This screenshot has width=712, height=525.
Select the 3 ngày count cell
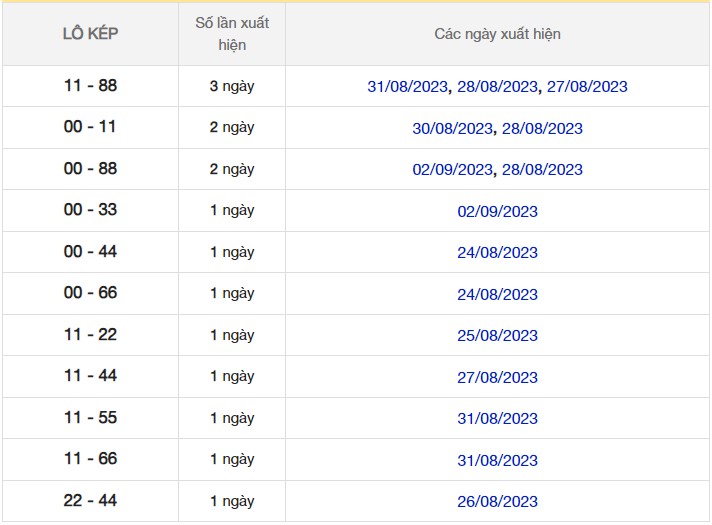(232, 87)
